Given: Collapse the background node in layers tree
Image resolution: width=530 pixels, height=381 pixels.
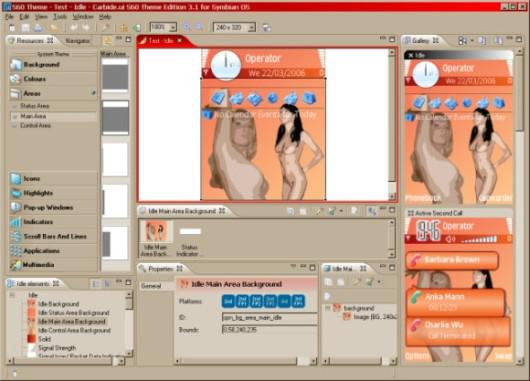Looking at the screenshot, I should click(x=327, y=308).
